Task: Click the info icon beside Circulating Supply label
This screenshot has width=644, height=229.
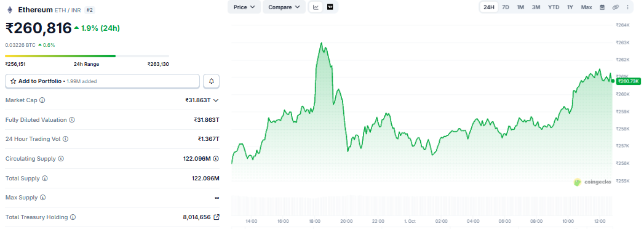Action: pos(61,158)
